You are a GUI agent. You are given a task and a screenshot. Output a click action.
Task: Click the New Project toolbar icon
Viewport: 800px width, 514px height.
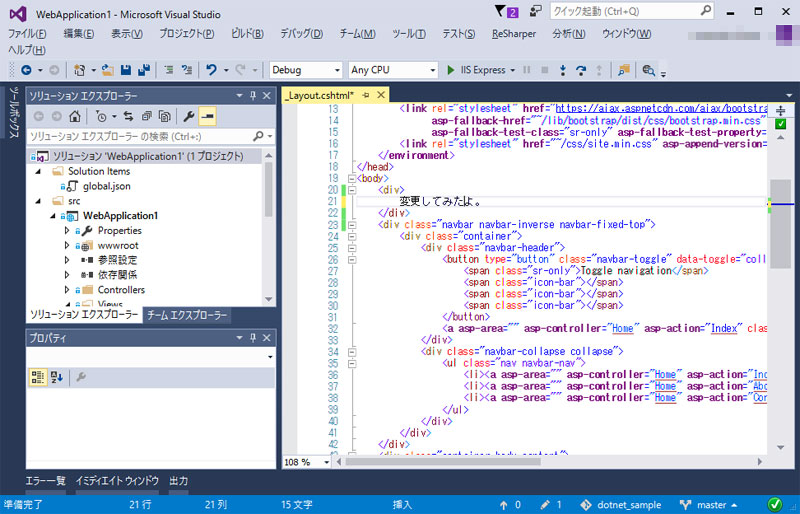(x=79, y=70)
